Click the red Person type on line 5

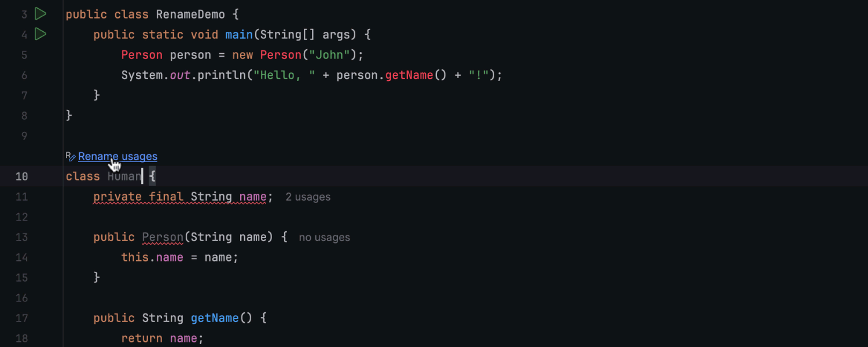click(142, 55)
